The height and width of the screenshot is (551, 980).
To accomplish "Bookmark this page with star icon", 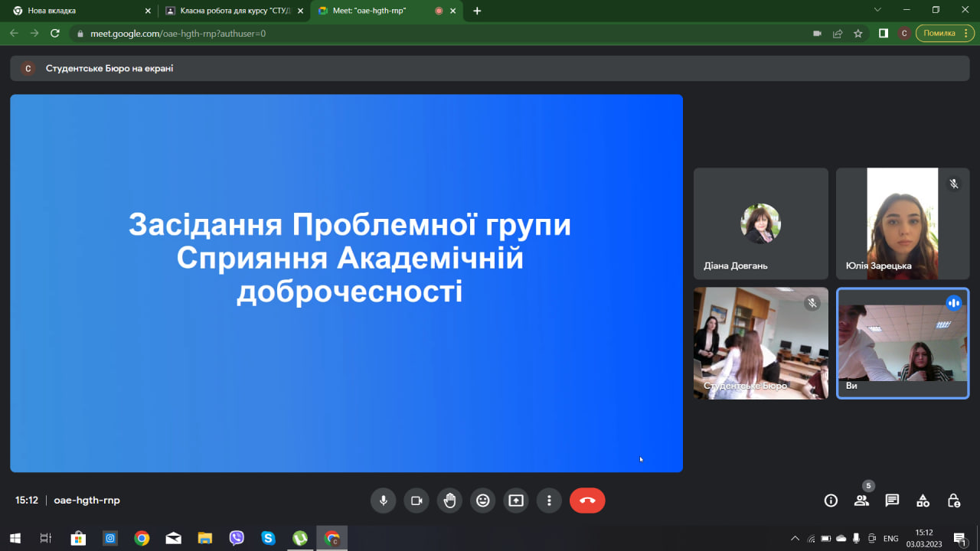I will point(858,34).
